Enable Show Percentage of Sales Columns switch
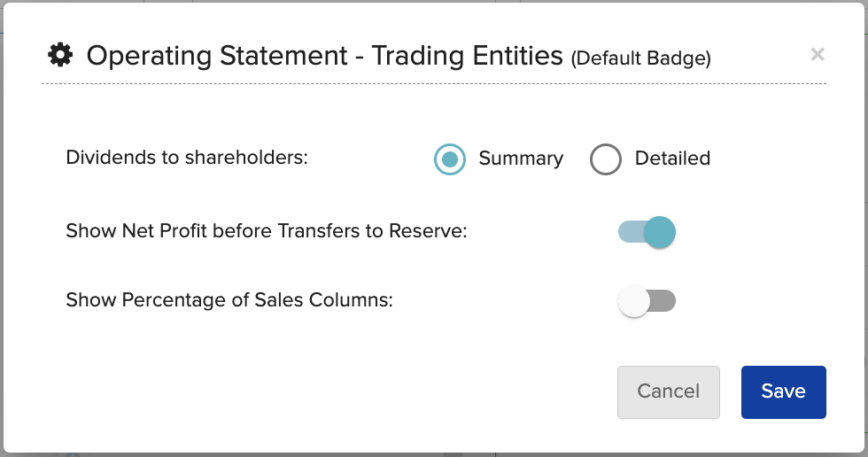This screenshot has height=457, width=868. pyautogui.click(x=647, y=301)
